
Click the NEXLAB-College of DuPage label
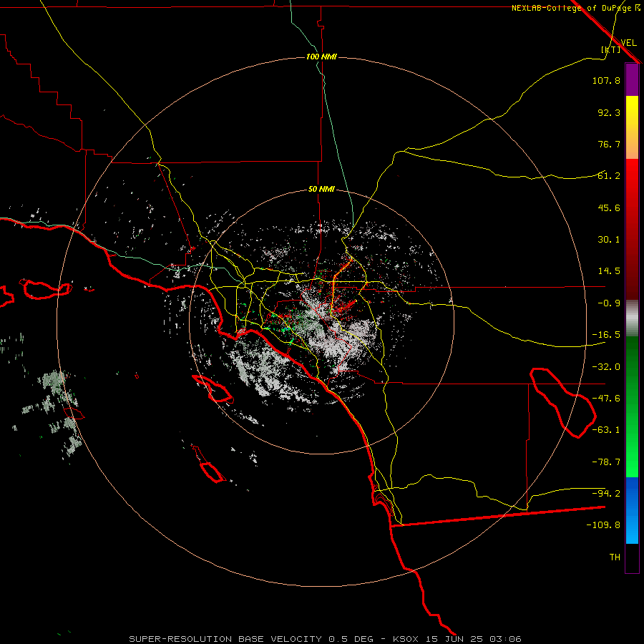pyautogui.click(x=576, y=8)
